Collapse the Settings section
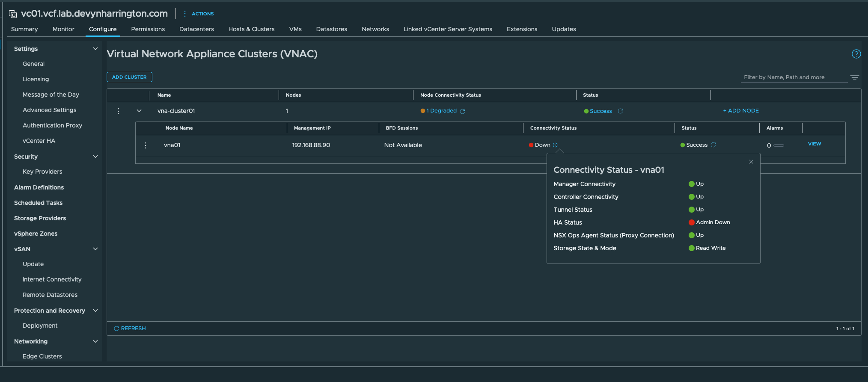 [x=95, y=49]
